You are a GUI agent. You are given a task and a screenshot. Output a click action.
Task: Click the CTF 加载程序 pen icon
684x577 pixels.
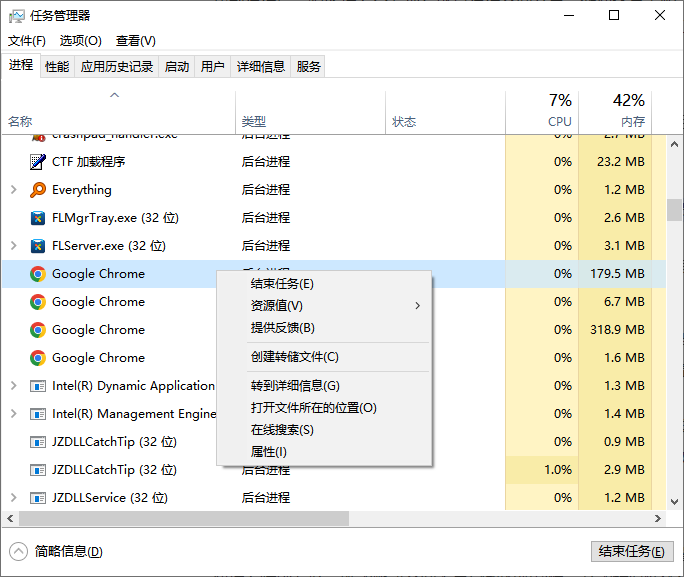pyautogui.click(x=38, y=162)
